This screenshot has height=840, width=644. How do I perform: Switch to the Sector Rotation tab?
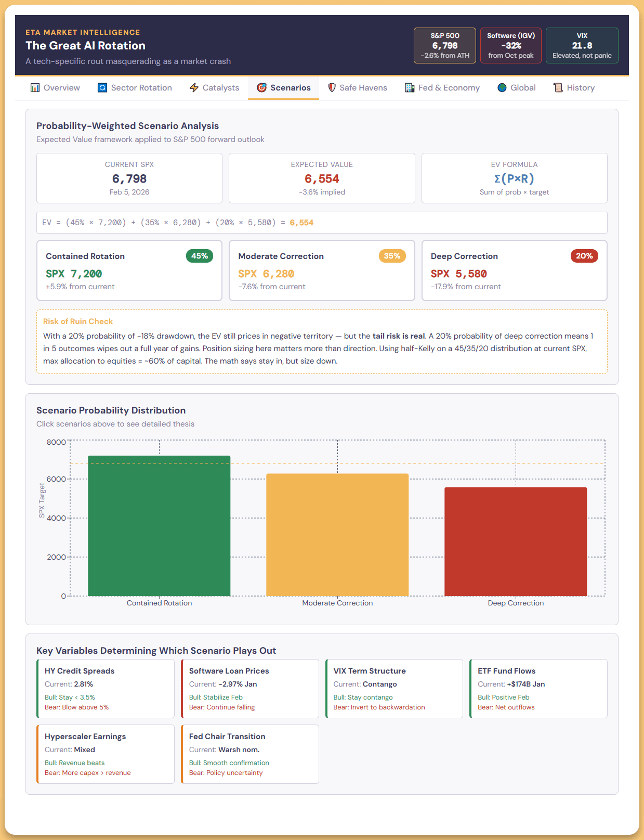[x=135, y=88]
